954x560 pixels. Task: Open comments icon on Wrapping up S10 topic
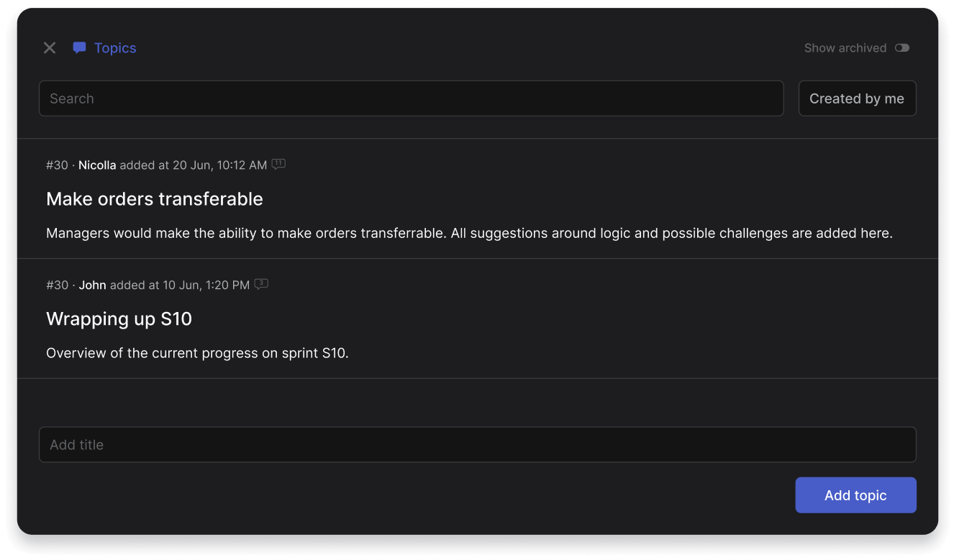click(x=261, y=285)
